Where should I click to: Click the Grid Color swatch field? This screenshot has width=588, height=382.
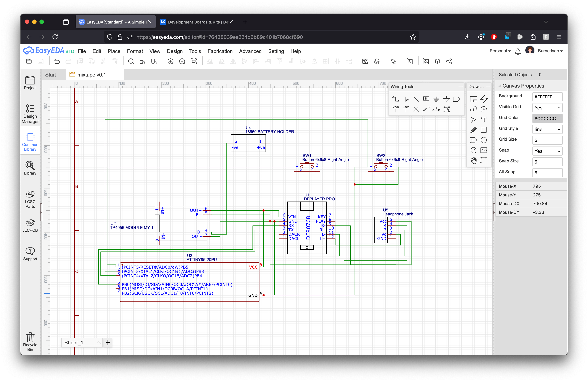[547, 119]
